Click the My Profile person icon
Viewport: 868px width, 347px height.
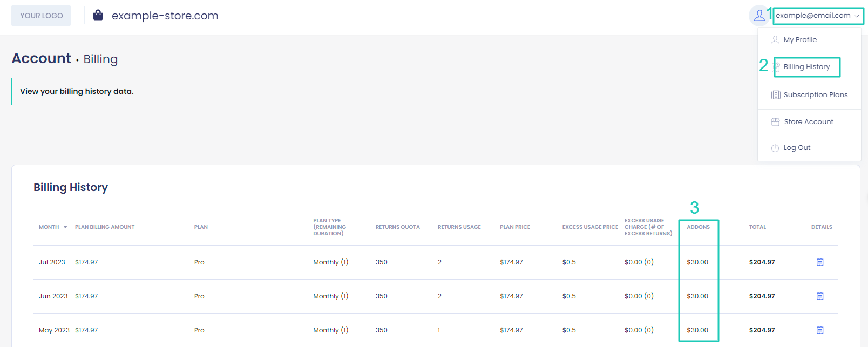[775, 40]
